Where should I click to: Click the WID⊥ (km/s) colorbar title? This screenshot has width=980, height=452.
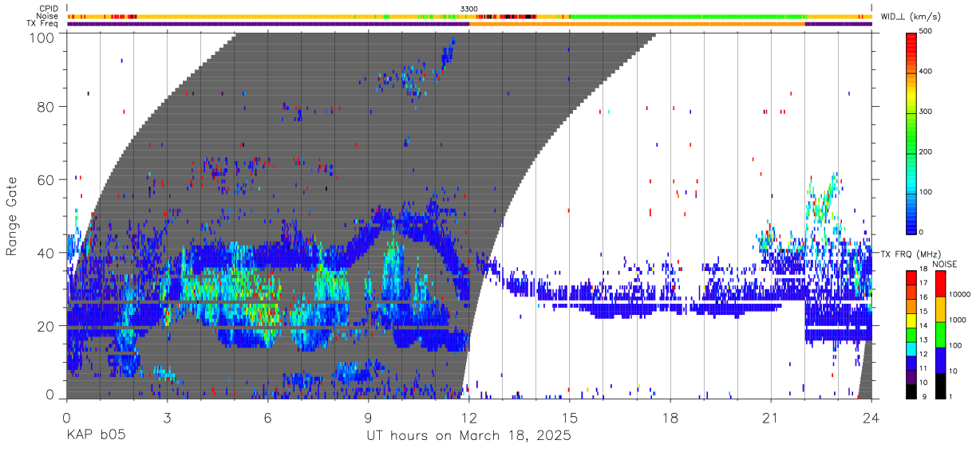click(911, 16)
